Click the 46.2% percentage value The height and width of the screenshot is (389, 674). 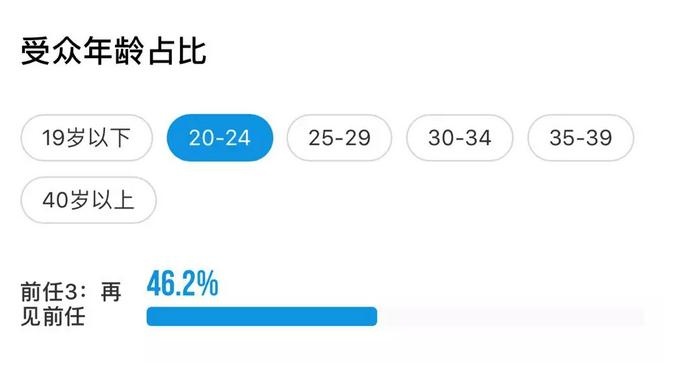pyautogui.click(x=182, y=283)
